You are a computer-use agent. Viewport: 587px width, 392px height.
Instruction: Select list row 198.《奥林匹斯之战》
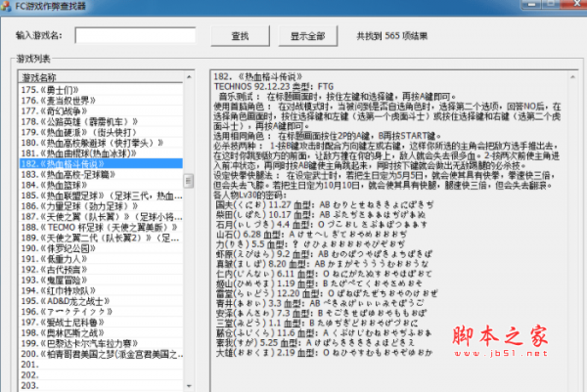coord(101,333)
